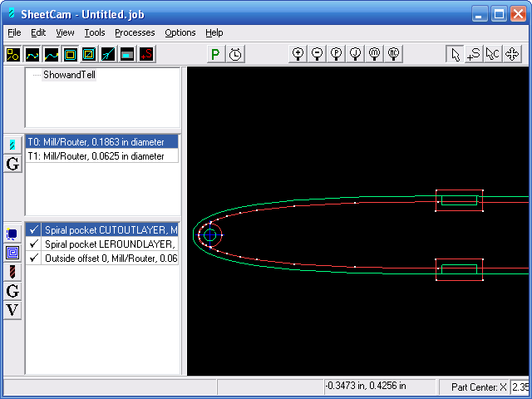The height and width of the screenshot is (399, 532).
Task: Open the View menu
Action: [65, 33]
